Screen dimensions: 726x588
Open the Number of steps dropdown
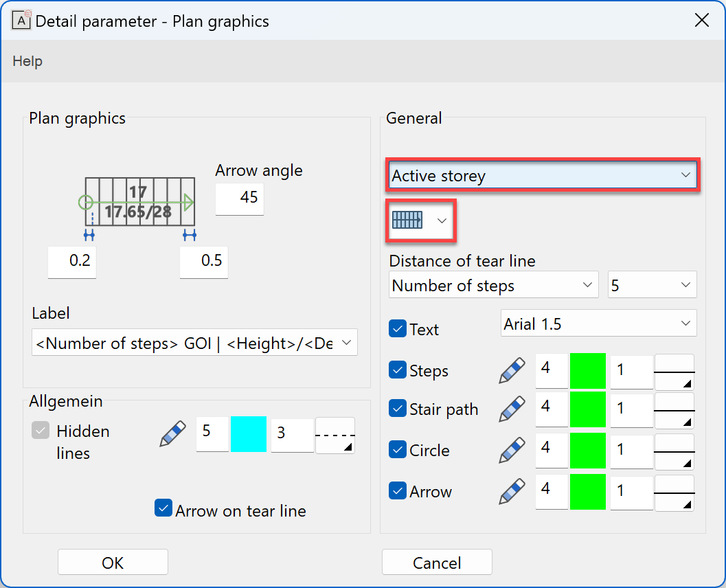pos(493,285)
